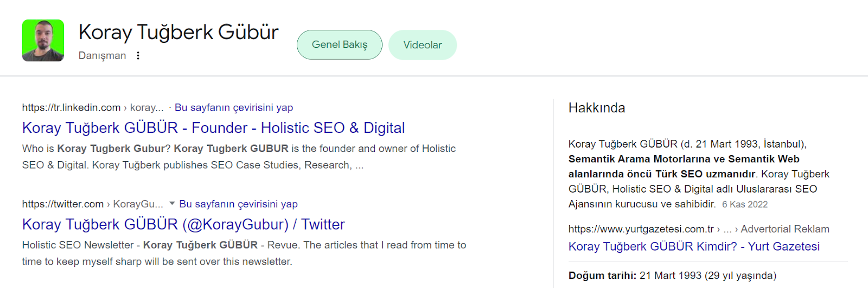Screen dimensions: 868x288
Task: Click the Hakkında heading
Action: click(597, 108)
